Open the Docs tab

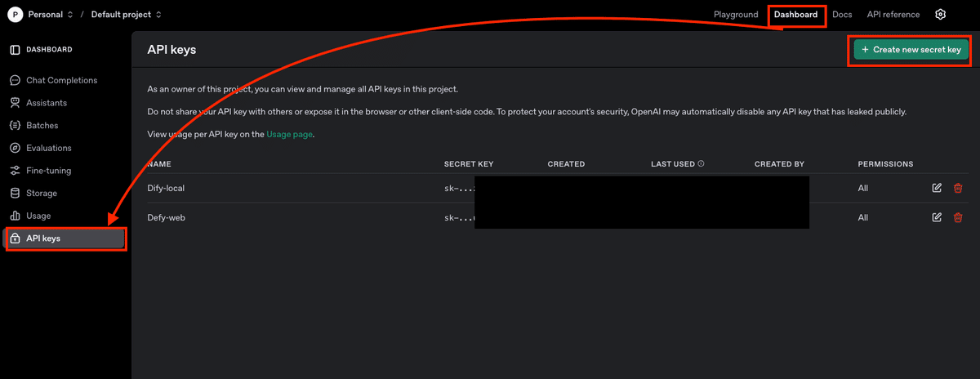[842, 15]
